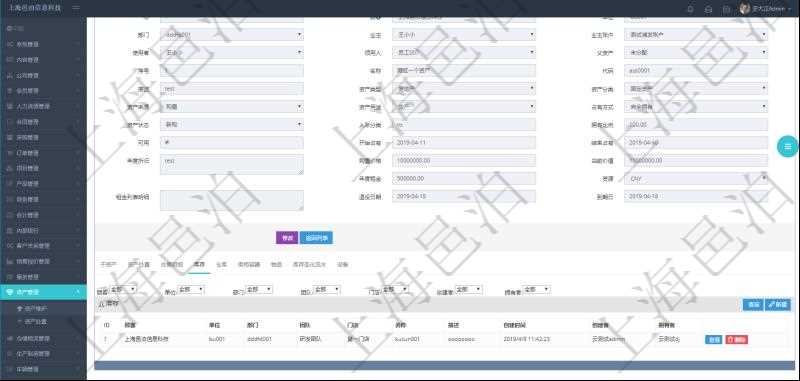Click the blue 返回列表 button
Viewport: 800px width, 381px height.
(316, 238)
